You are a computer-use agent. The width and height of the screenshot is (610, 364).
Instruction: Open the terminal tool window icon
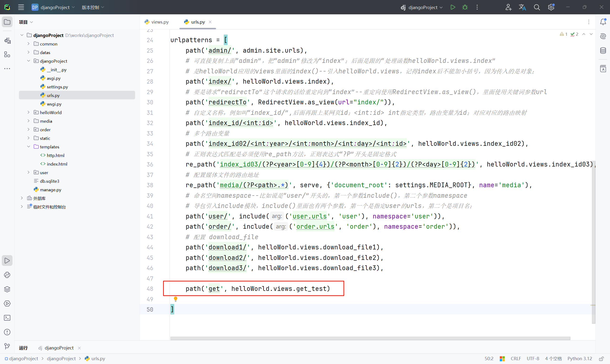[7, 318]
